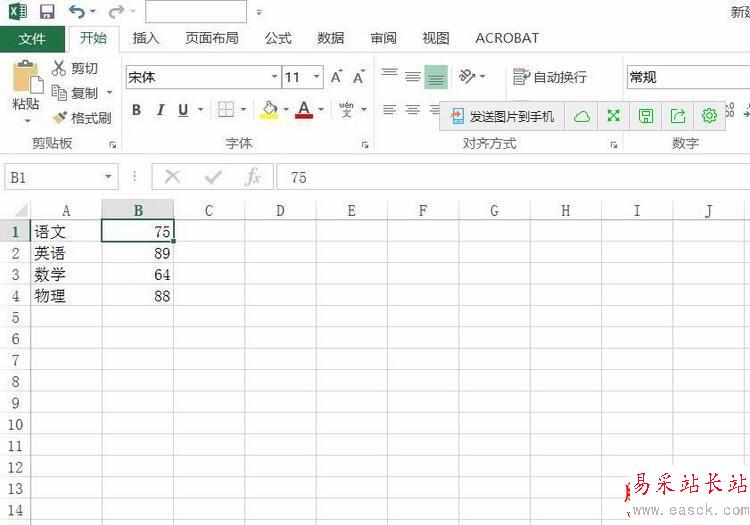The height and width of the screenshot is (525, 750).
Task: Expand the orientation dropdown arrow
Action: 482,76
